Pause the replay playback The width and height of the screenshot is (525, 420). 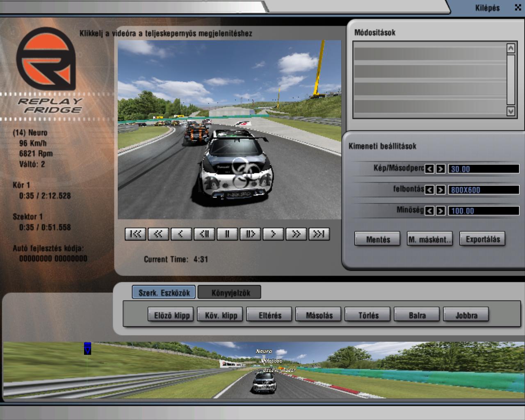point(227,234)
